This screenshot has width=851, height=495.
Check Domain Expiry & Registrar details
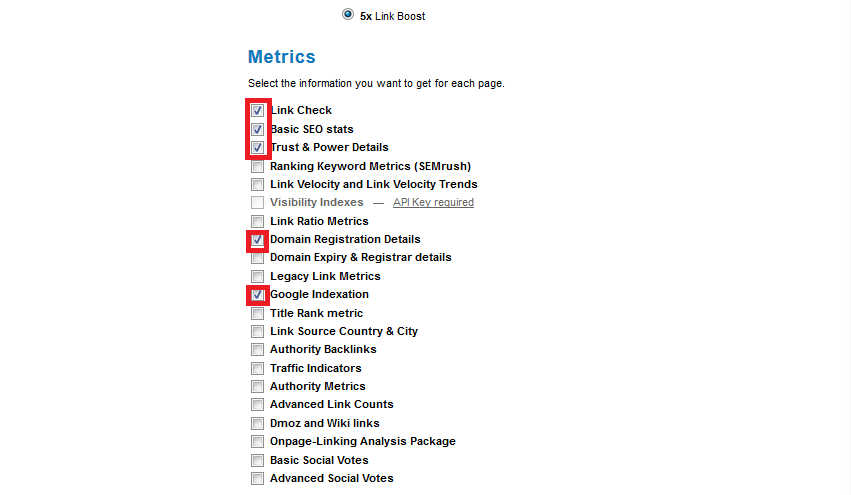coord(258,258)
